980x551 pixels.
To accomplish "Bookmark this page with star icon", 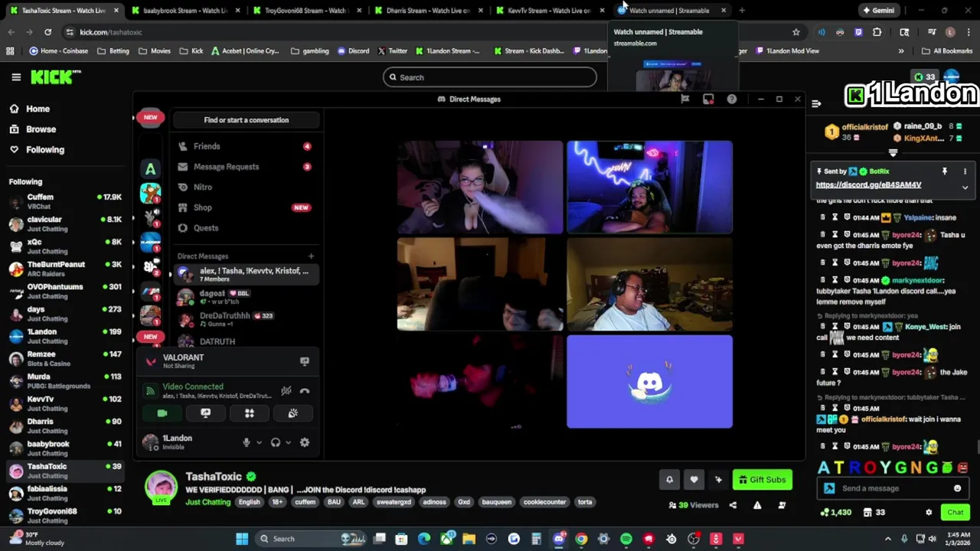I will [796, 32].
